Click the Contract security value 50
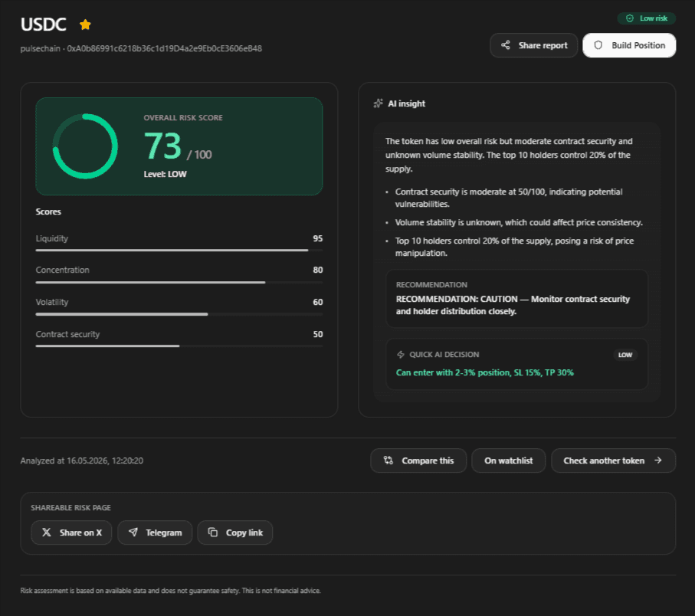The height and width of the screenshot is (616, 695). point(318,334)
